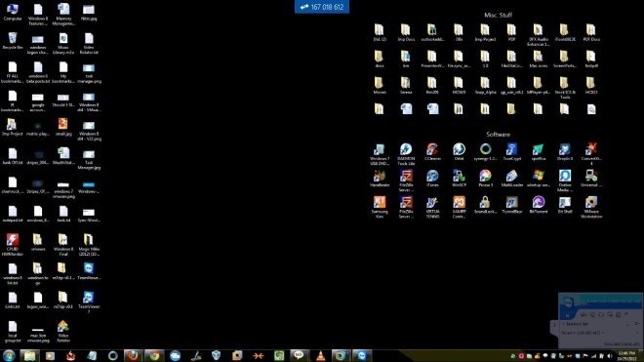Launch the CCleaner shortcut
Image resolution: width=644 pixels, height=362 pixels.
point(432,151)
